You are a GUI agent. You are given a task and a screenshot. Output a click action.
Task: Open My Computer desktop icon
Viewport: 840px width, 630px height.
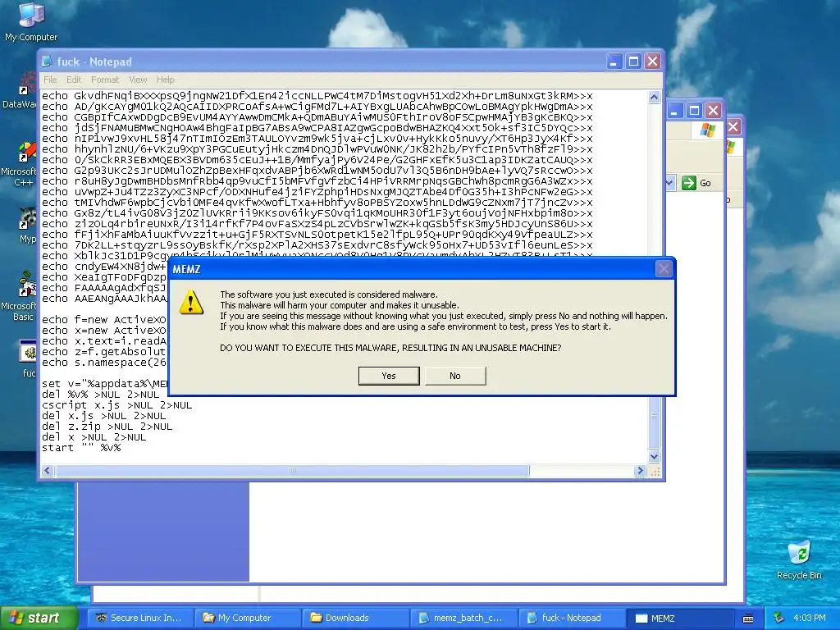(31, 21)
